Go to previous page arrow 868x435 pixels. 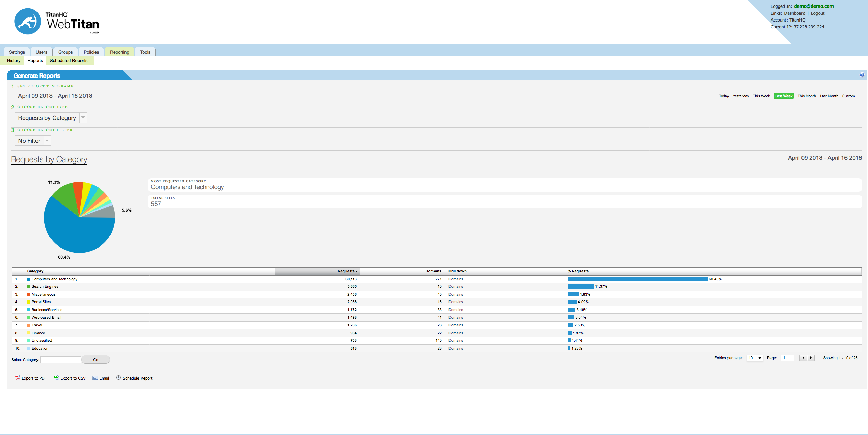click(x=804, y=358)
